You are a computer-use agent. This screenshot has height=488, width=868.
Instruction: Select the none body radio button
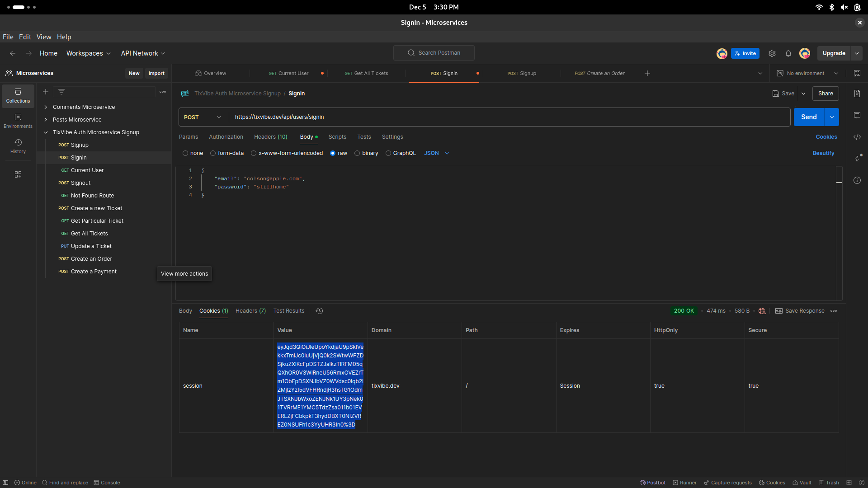185,153
